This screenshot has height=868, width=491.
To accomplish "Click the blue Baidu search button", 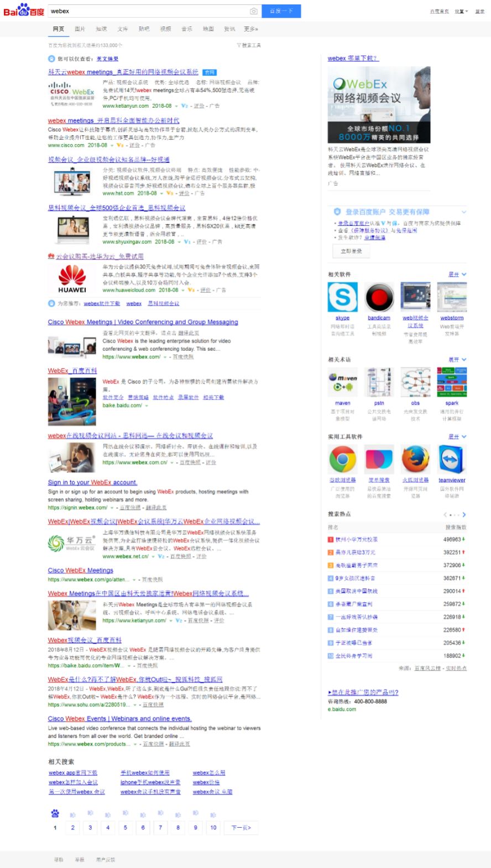I will click(281, 11).
